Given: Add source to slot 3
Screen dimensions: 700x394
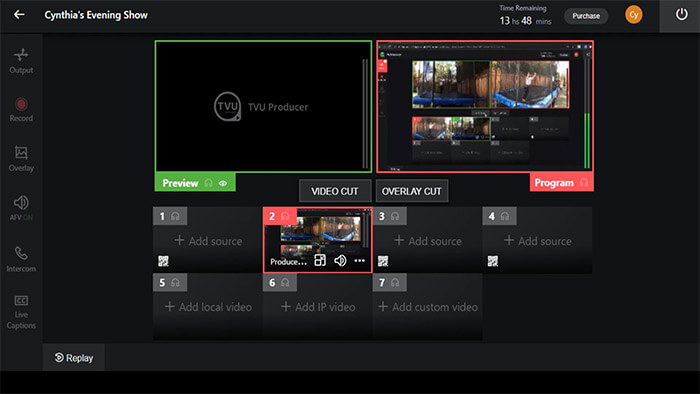Looking at the screenshot, I should tap(428, 241).
